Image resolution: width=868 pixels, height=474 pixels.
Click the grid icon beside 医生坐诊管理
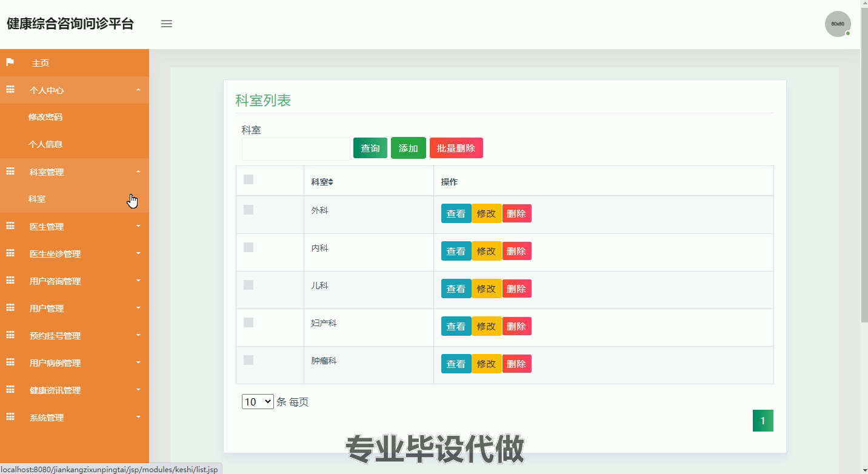(x=10, y=253)
